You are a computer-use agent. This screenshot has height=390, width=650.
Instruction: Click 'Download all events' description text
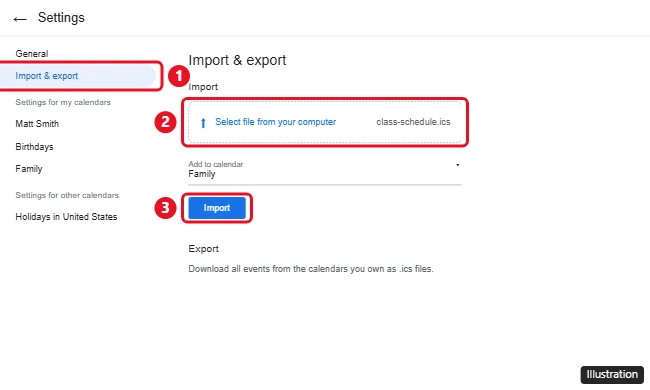[311, 269]
